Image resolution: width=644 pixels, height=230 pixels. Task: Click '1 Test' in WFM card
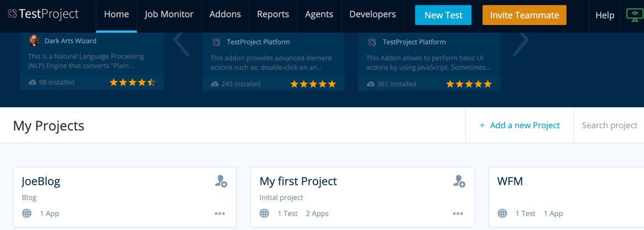pos(526,213)
